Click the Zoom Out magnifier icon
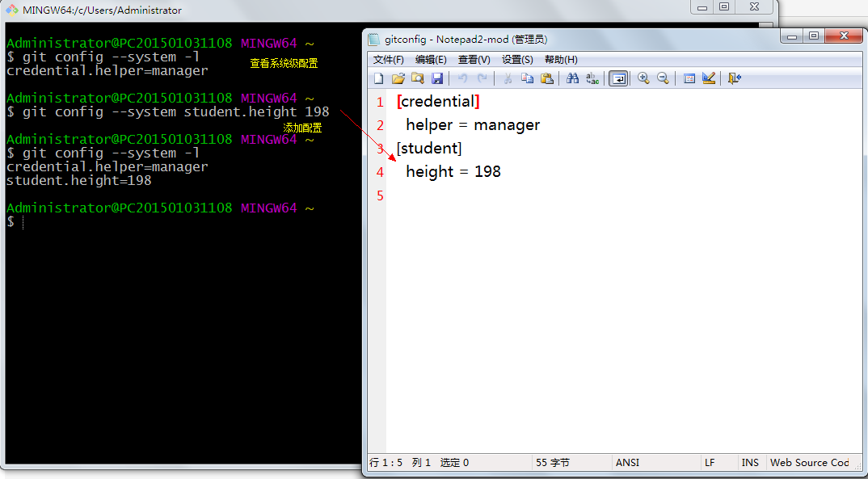 pos(663,78)
